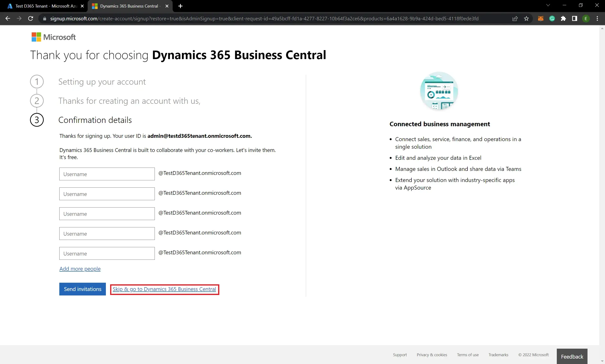Viewport: 605px width, 364px height.
Task: Click the browser extensions puzzle icon
Action: pyautogui.click(x=564, y=18)
